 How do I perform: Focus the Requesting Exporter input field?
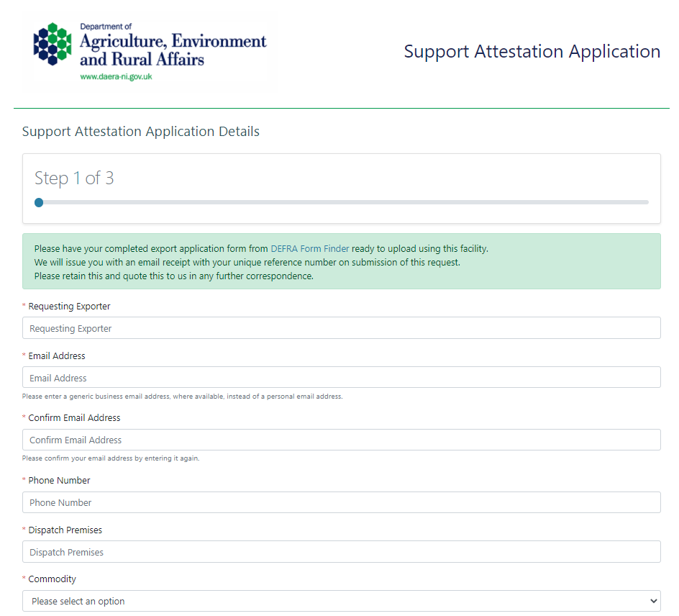(x=341, y=328)
